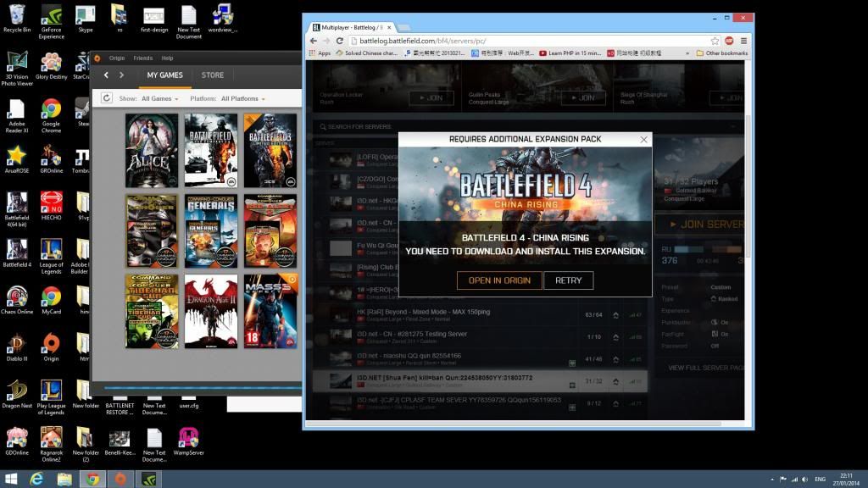Click Join on Operation Locker Rush

click(x=431, y=98)
